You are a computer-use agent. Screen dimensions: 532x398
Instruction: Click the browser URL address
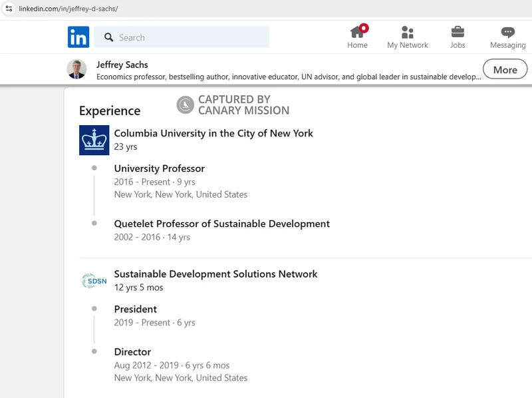68,9
